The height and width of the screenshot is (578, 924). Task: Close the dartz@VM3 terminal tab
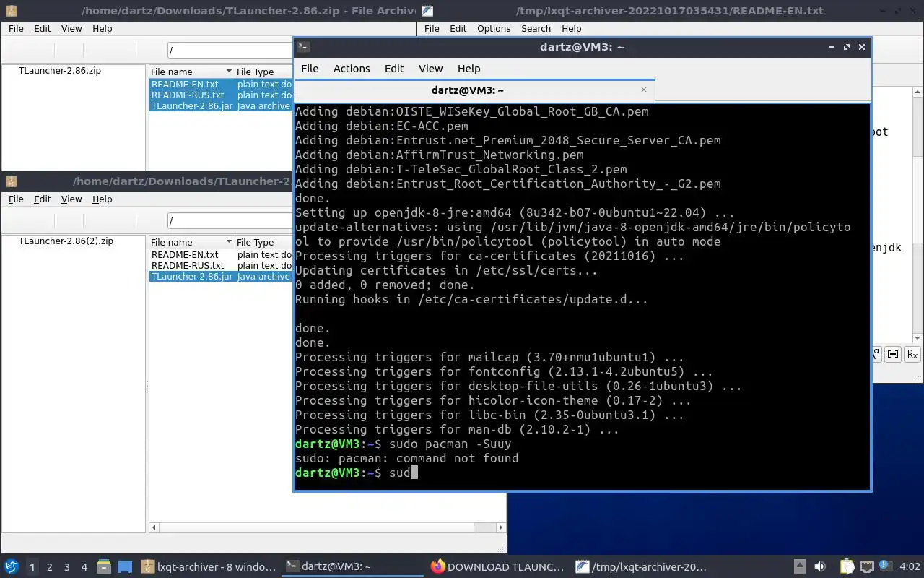point(644,90)
